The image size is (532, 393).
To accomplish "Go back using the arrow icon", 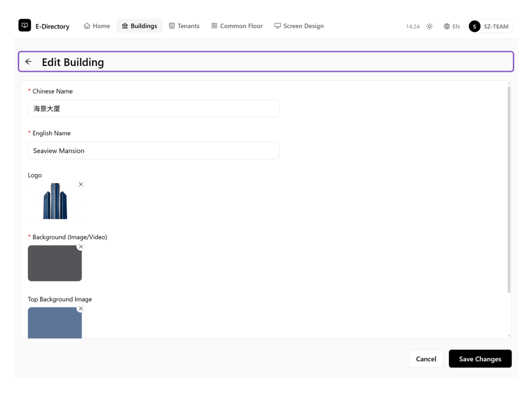I will pyautogui.click(x=28, y=62).
